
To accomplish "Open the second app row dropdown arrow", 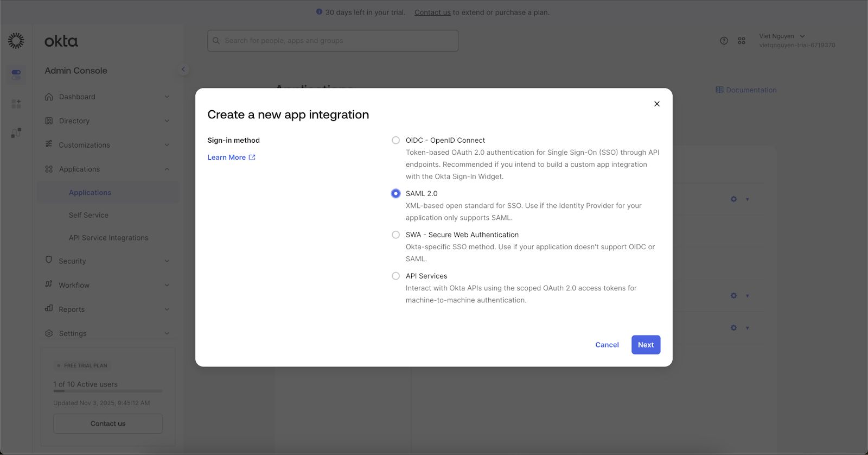I will pyautogui.click(x=748, y=296).
